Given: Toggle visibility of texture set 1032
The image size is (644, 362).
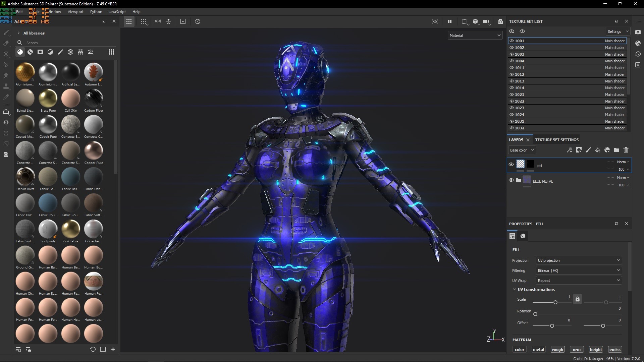Looking at the screenshot, I should tap(512, 128).
